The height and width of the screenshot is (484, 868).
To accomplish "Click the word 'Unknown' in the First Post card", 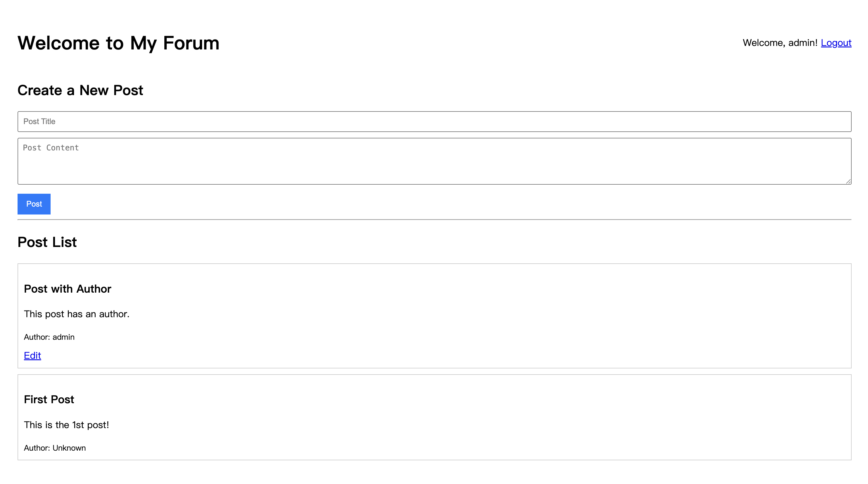I will pyautogui.click(x=69, y=448).
